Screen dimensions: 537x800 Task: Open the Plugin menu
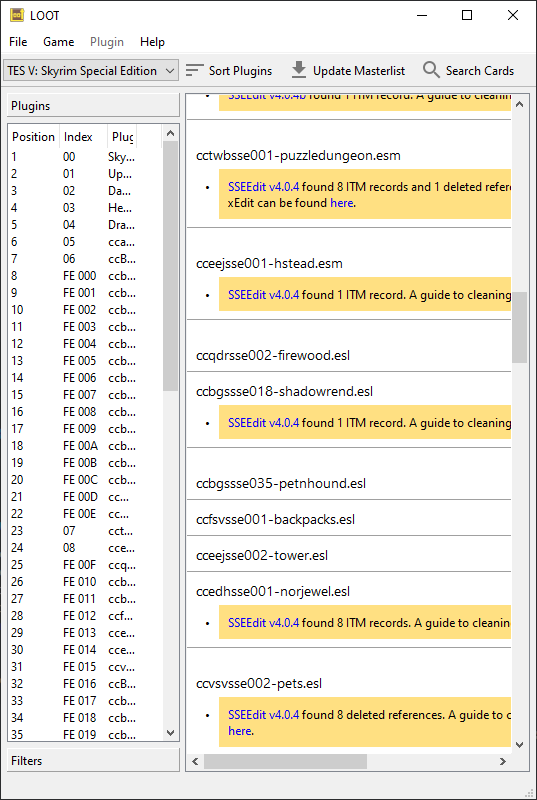[x=107, y=42]
